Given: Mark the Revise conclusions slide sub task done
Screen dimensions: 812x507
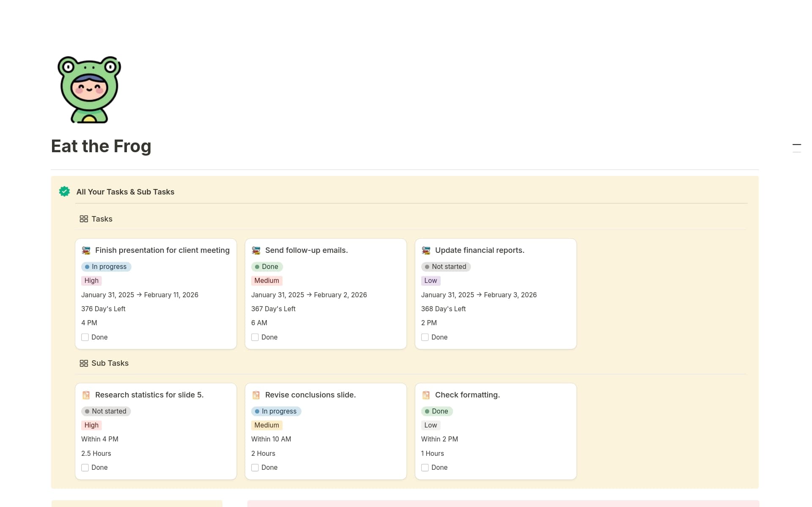Looking at the screenshot, I should (255, 468).
